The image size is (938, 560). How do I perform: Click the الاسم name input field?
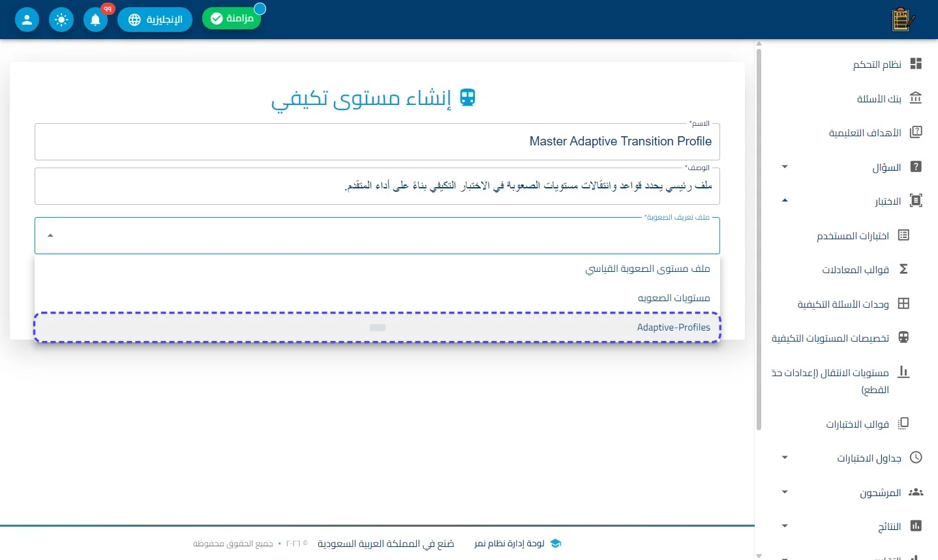click(x=377, y=141)
